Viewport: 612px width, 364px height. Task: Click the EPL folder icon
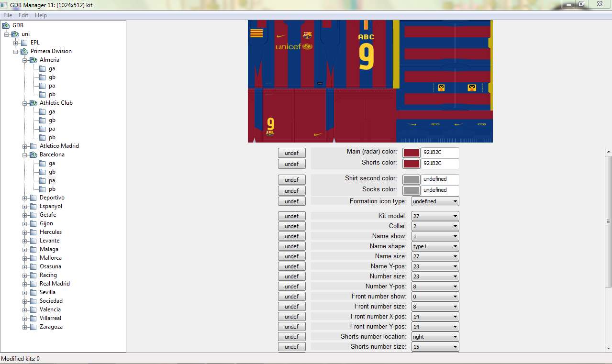24,43
